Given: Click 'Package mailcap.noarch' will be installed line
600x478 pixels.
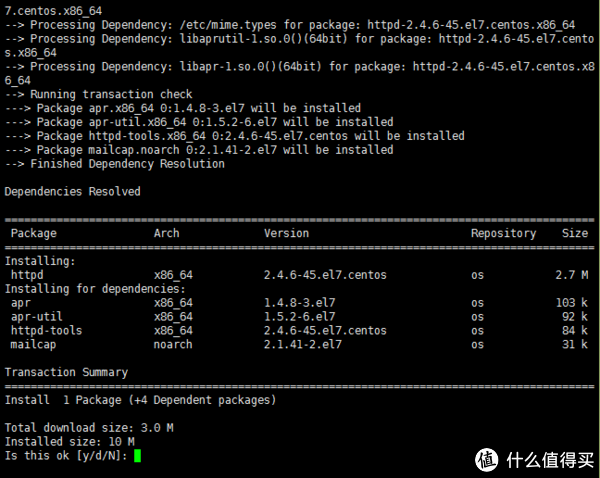Looking at the screenshot, I should [x=199, y=150].
